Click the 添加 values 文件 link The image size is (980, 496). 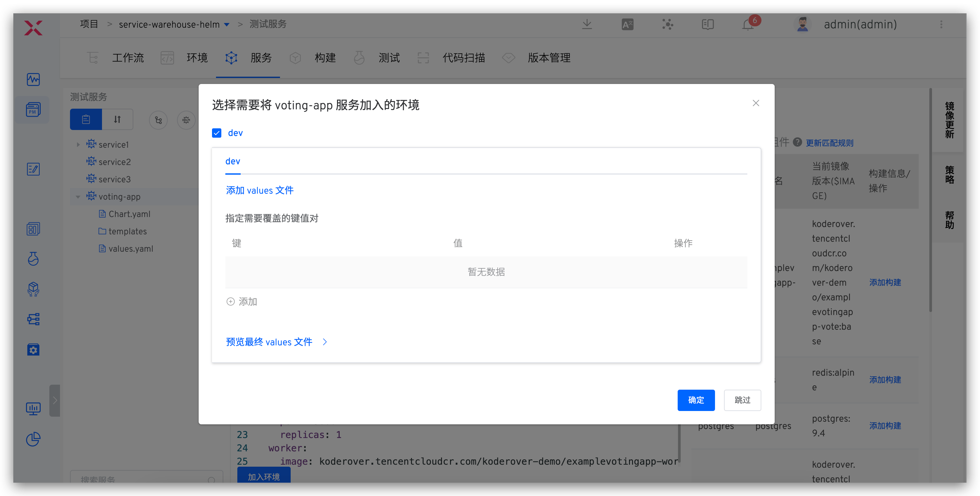coord(260,190)
